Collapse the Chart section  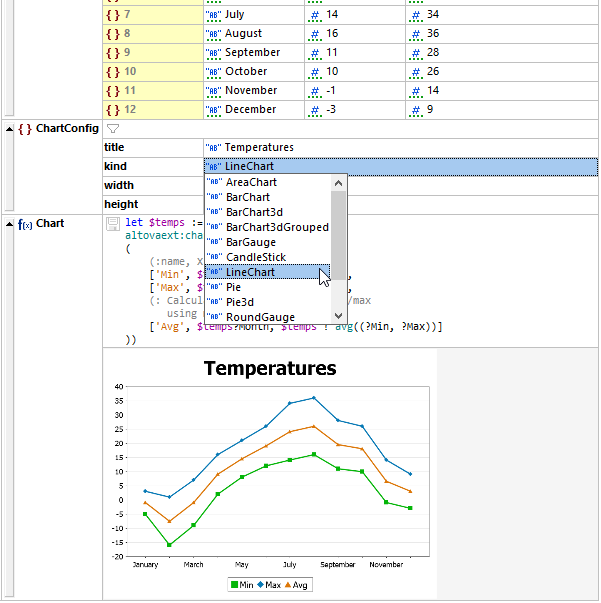[9, 224]
